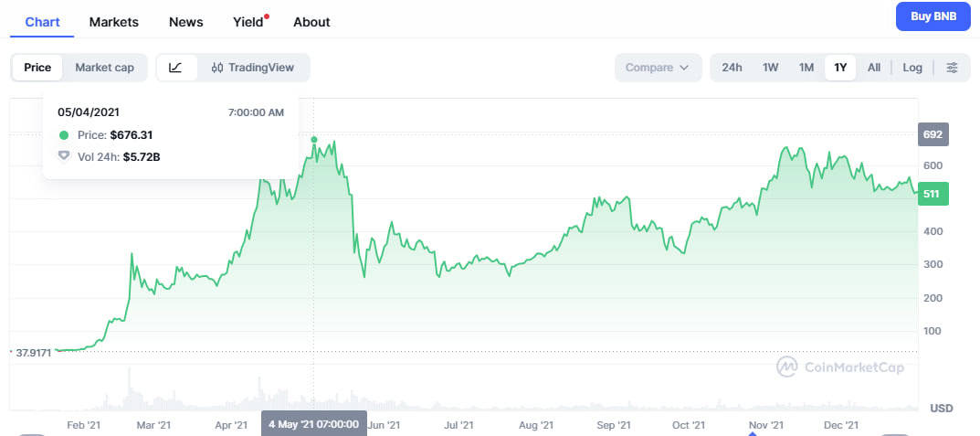The height and width of the screenshot is (436, 980).
Task: Show All time price history
Action: point(874,68)
